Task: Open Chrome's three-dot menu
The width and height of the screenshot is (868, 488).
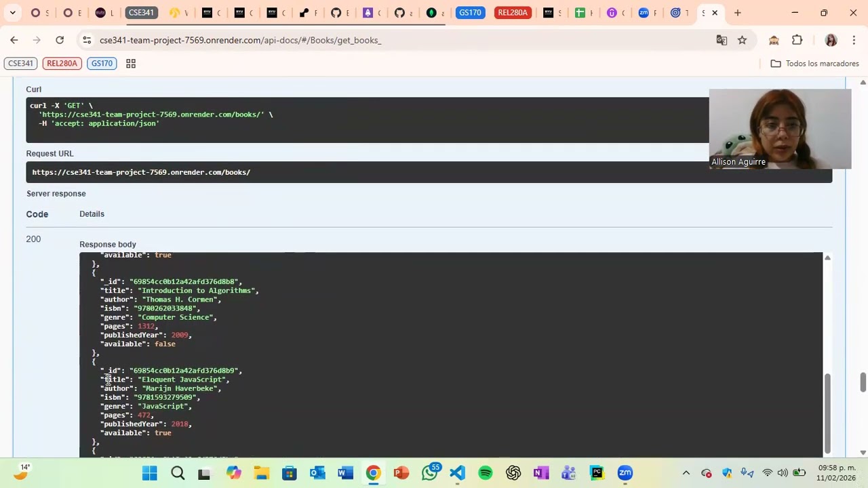Action: coord(853,40)
